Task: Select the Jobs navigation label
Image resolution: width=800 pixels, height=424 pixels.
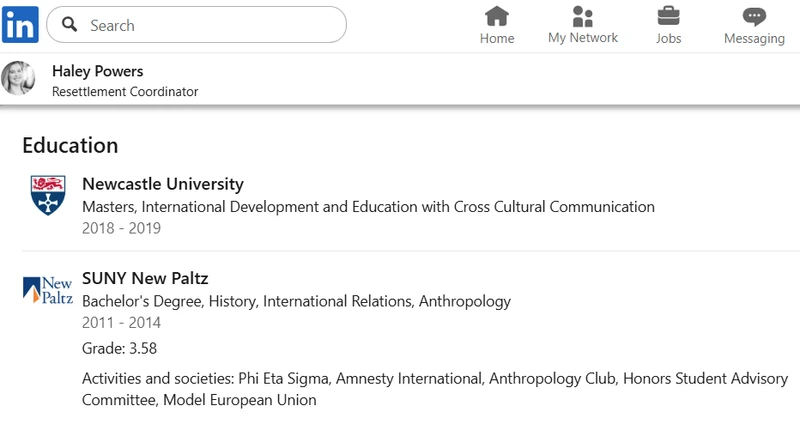Action: pyautogui.click(x=668, y=38)
